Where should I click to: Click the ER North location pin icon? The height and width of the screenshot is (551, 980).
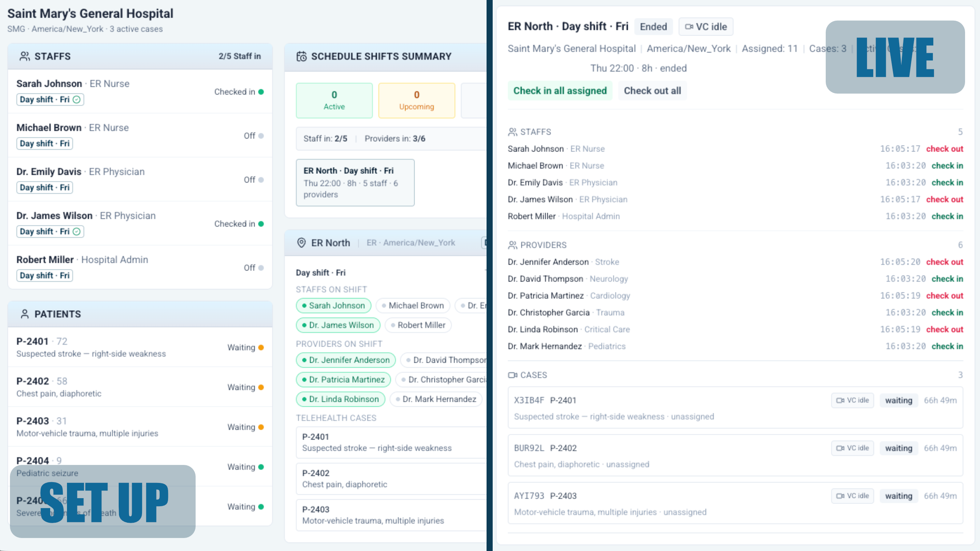(301, 243)
